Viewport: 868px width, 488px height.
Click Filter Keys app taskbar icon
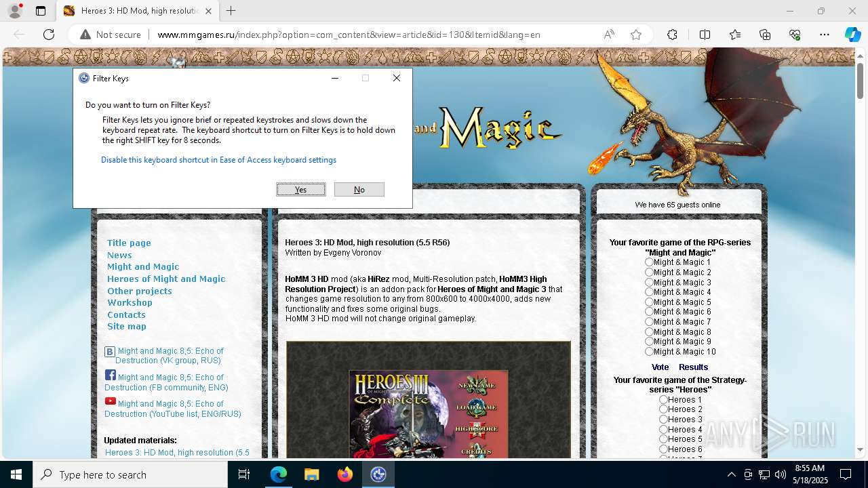(378, 474)
